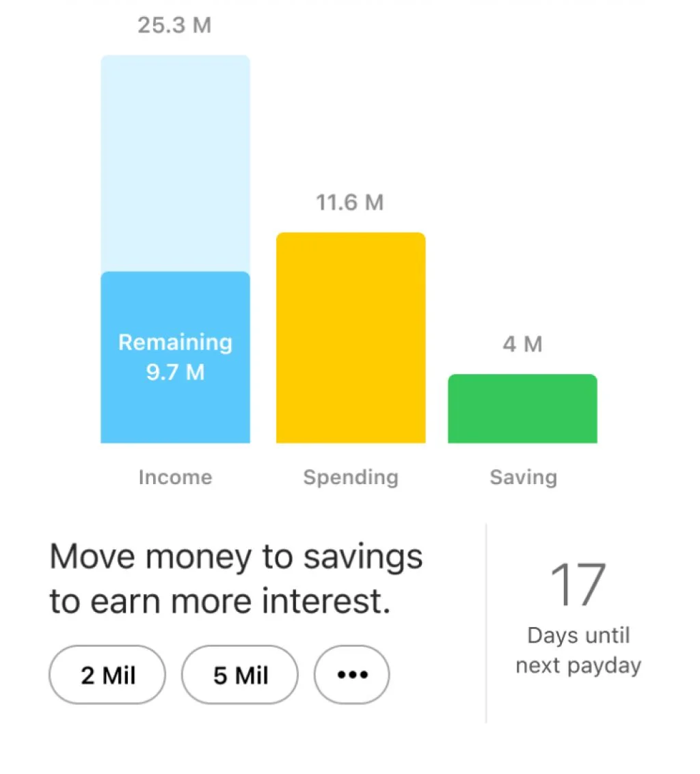Click the large 17 days counter
This screenshot has width=700, height=774.
point(578,585)
